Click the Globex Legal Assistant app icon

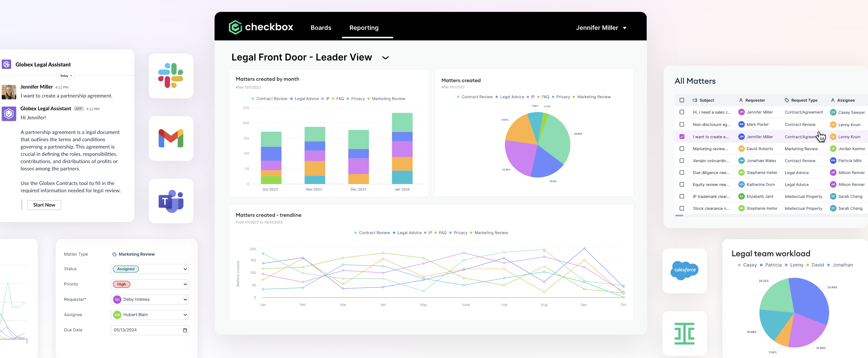(9, 114)
